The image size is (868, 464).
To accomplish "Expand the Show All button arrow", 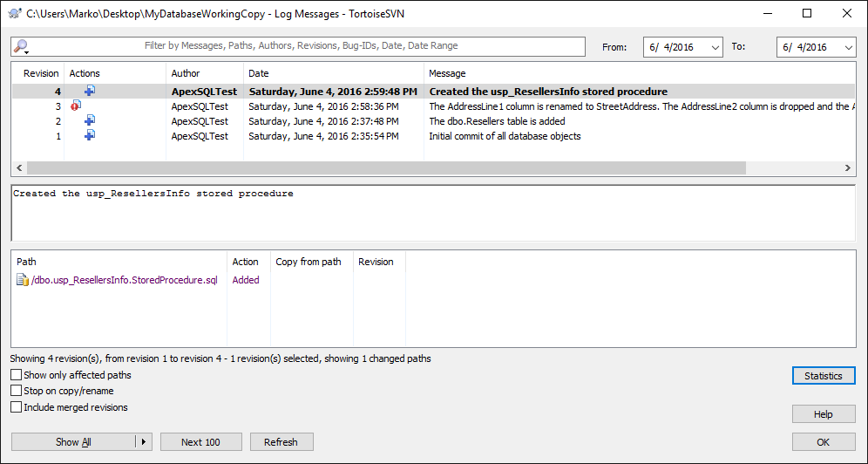I will (145, 442).
